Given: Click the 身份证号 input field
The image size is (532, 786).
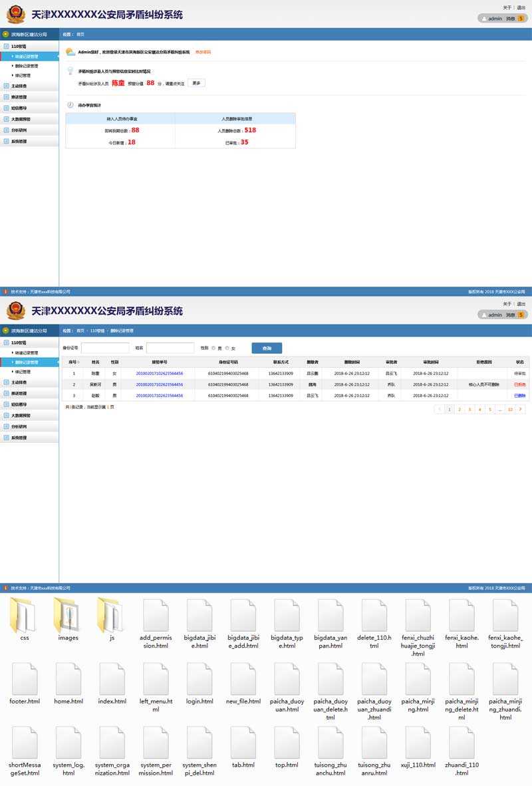Looking at the screenshot, I should (105, 348).
